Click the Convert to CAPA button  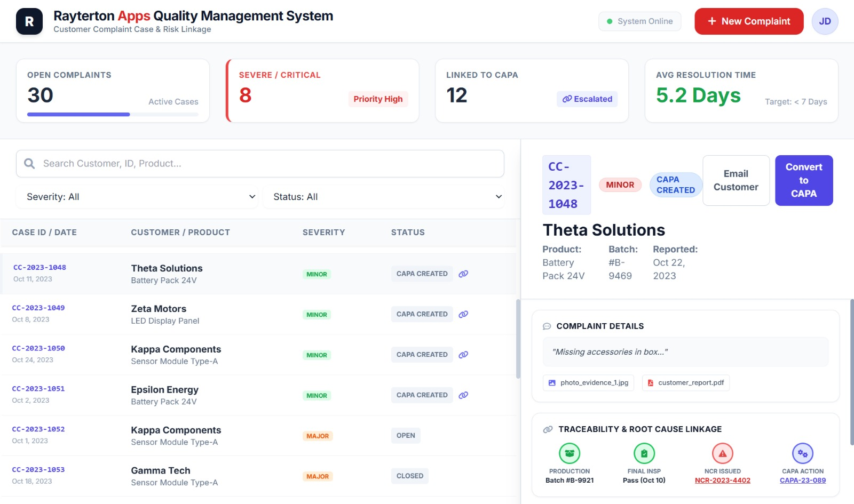804,180
